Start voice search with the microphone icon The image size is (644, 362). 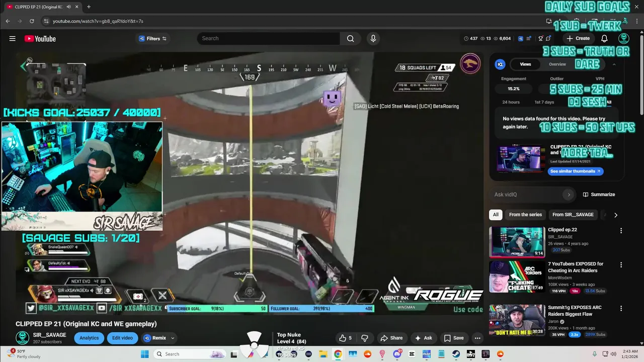(x=373, y=39)
